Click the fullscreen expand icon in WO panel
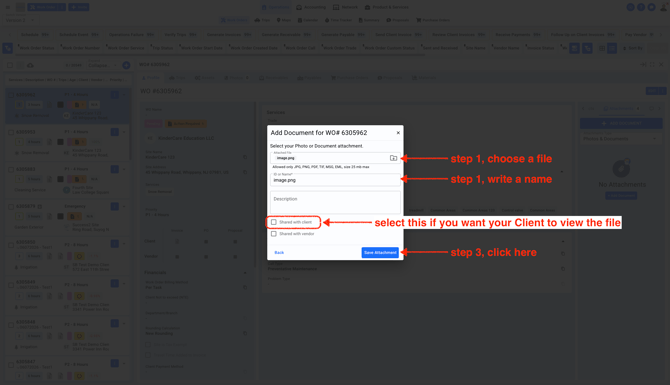This screenshot has width=670, height=385. pos(652,65)
